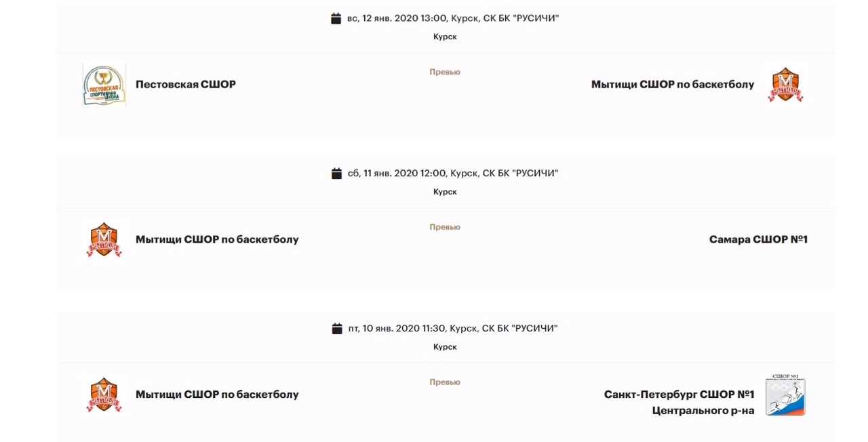This screenshot has height=442, width=868.
Task: Click the date text сб, 11 янв. 2020 12:00
Action: coord(397,174)
